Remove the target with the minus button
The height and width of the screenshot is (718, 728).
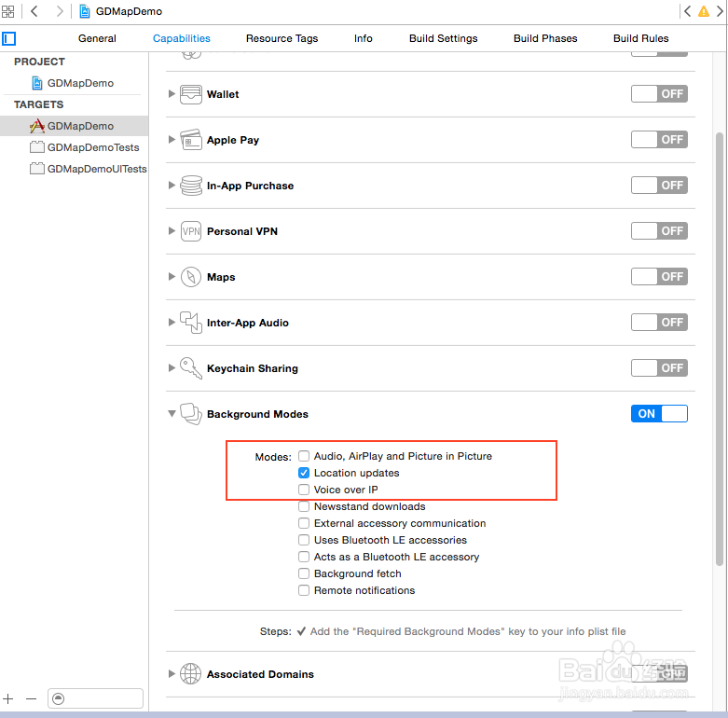click(31, 698)
